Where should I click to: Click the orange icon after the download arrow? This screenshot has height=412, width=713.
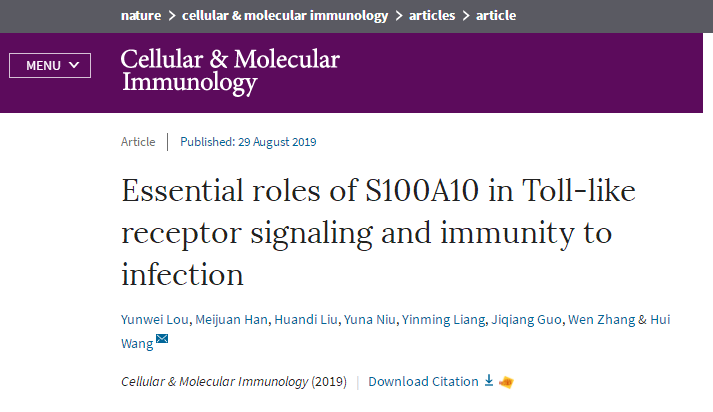point(506,382)
